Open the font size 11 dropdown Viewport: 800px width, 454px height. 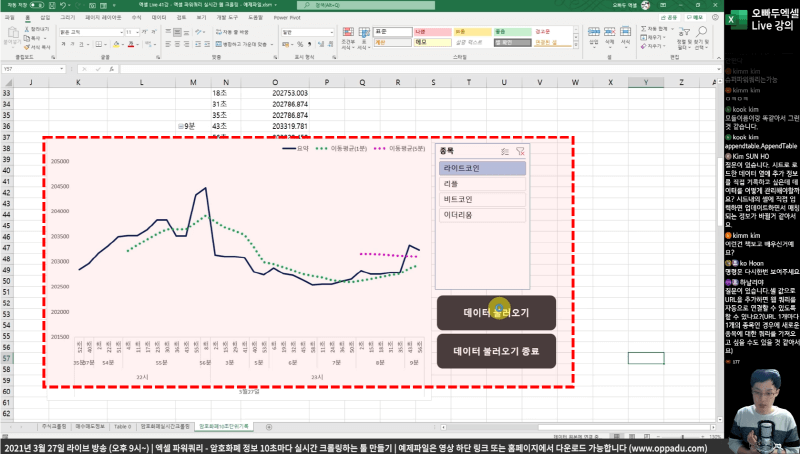tap(138, 32)
